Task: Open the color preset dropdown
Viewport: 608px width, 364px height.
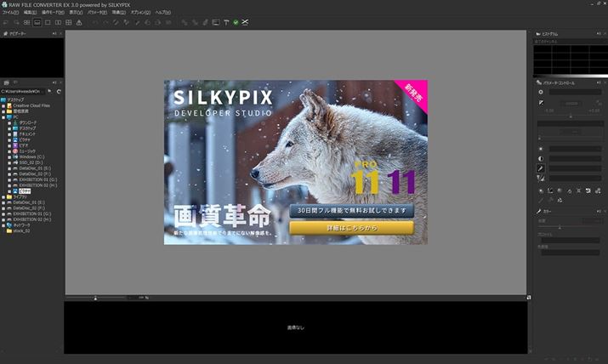Action: click(575, 168)
